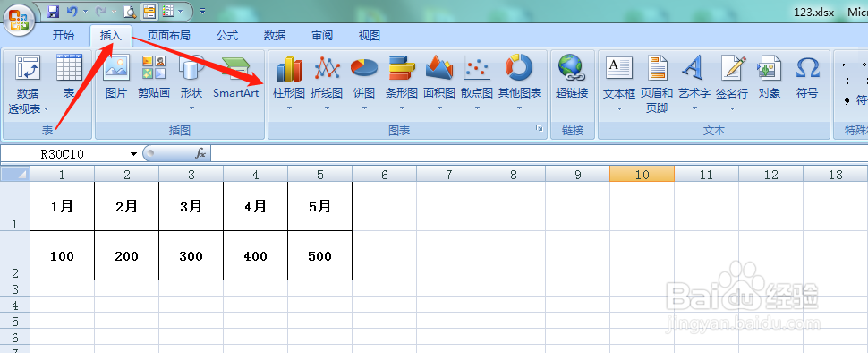Open the Name Box dropdown arrow
The image size is (868, 353).
pos(133,153)
